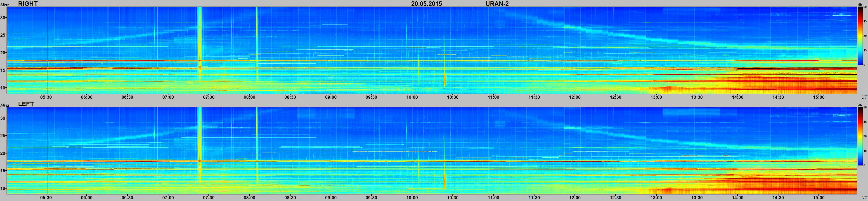
Task: Click the 10:00 time tick under RIGHT panel
Action: coord(412,97)
